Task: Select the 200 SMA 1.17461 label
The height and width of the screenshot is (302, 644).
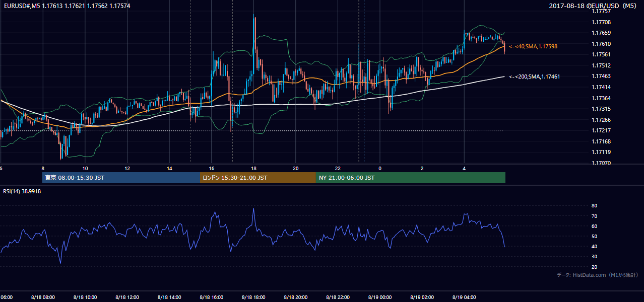Action: [x=534, y=77]
